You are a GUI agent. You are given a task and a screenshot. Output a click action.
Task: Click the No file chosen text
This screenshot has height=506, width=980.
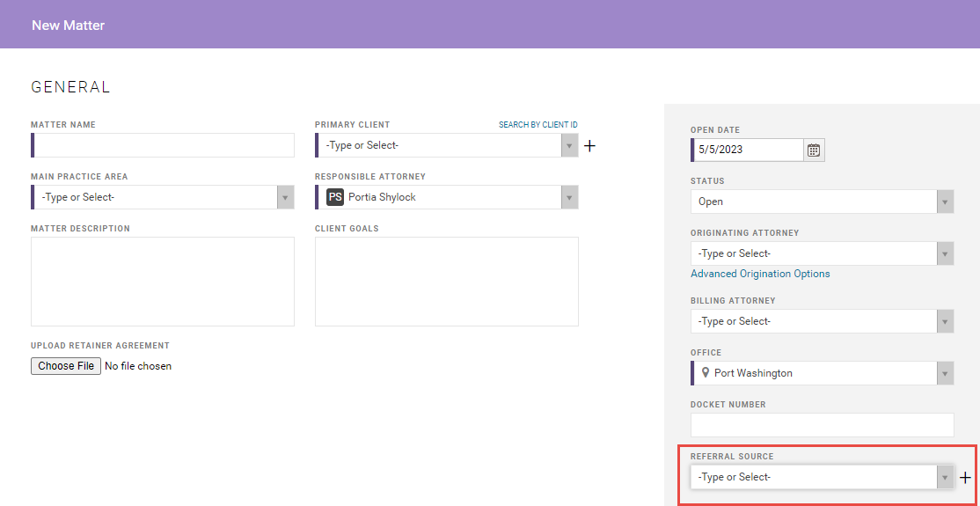[138, 366]
